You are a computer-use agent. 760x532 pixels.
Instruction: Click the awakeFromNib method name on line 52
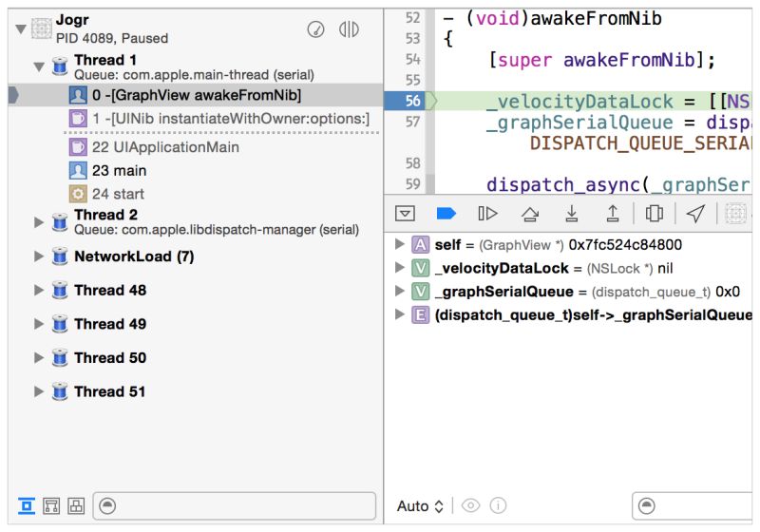(x=596, y=18)
